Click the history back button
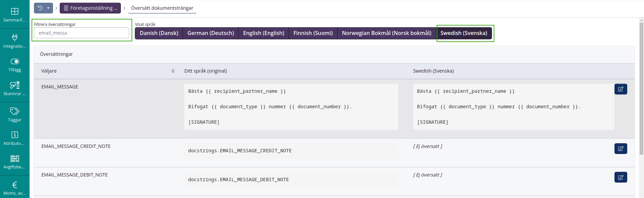644x198 pixels. (40, 8)
